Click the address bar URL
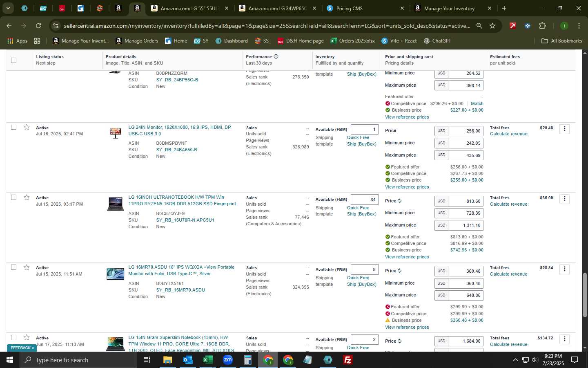This screenshot has width=588, height=368. (267, 26)
